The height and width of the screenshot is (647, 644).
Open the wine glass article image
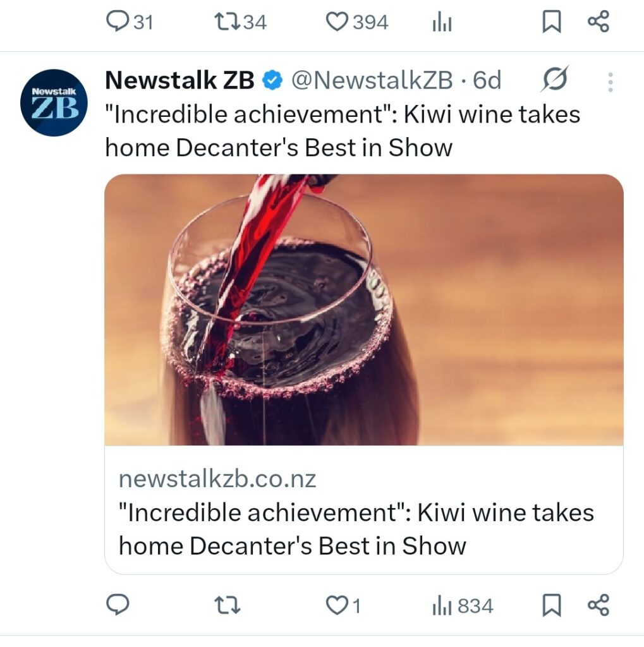[363, 310]
